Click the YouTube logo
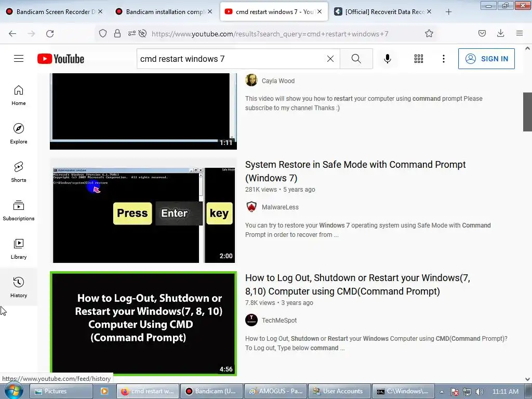532x399 pixels. tap(61, 59)
